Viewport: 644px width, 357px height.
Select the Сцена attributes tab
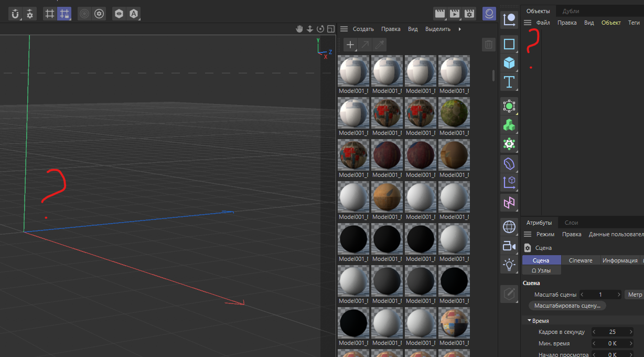pyautogui.click(x=541, y=260)
